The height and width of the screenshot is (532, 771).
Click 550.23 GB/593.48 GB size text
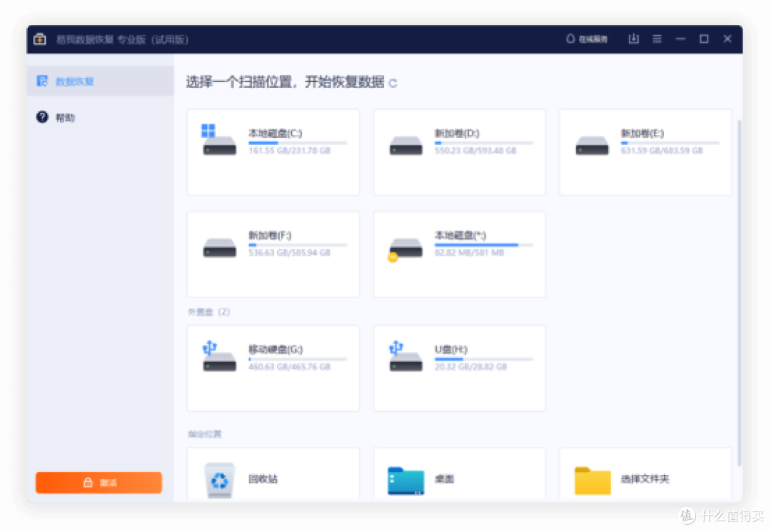click(475, 151)
